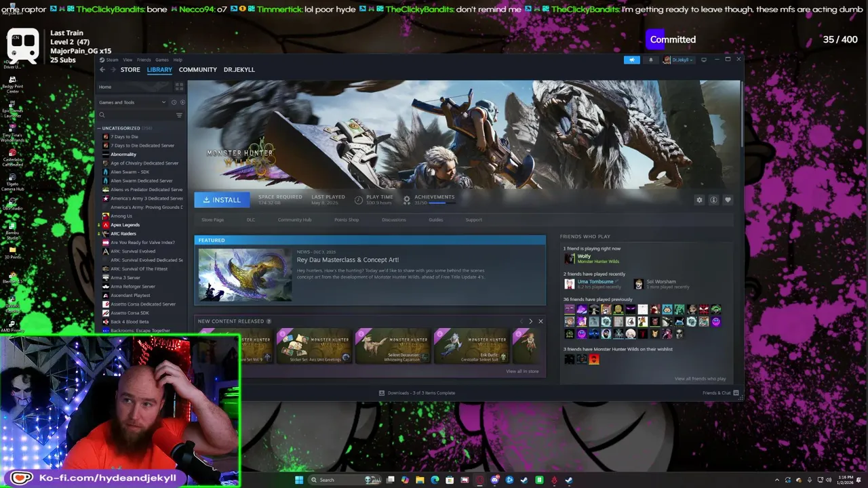Add Monster Hunter Wilds to favorites heart
Screen dimensions: 868x488
click(728, 200)
